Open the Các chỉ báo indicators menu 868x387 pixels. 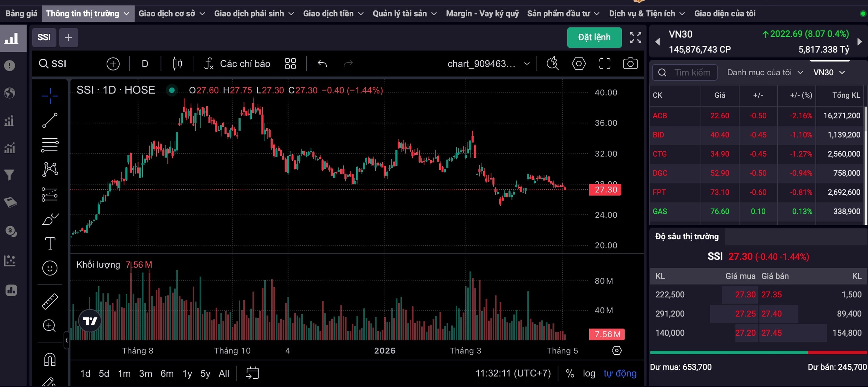click(237, 64)
